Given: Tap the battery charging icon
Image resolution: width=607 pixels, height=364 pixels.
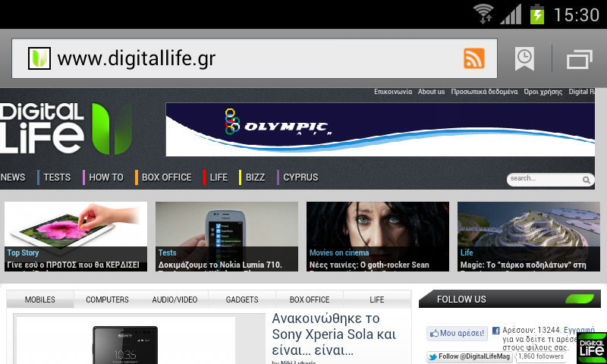Looking at the screenshot, I should click(x=537, y=14).
